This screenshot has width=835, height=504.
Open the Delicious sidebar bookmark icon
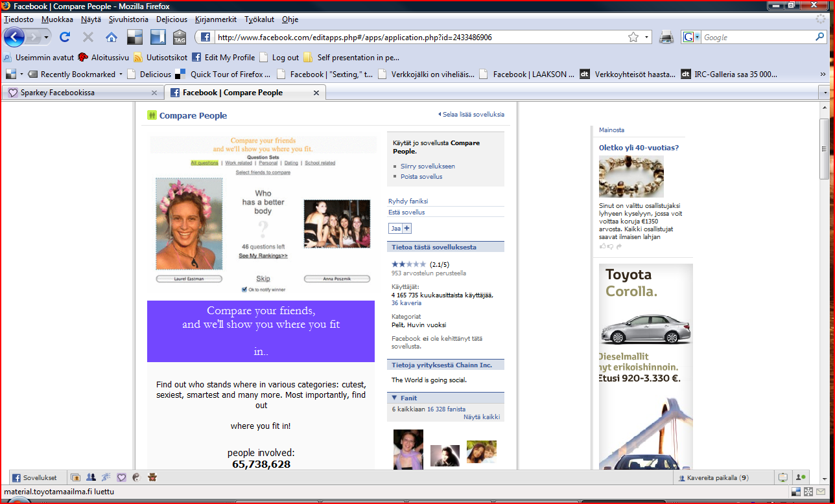click(x=158, y=38)
